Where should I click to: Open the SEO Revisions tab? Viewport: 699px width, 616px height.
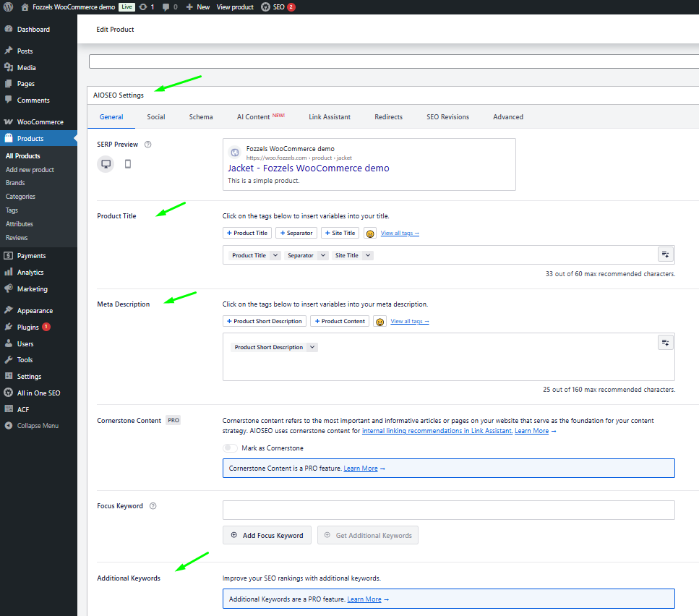pos(447,117)
